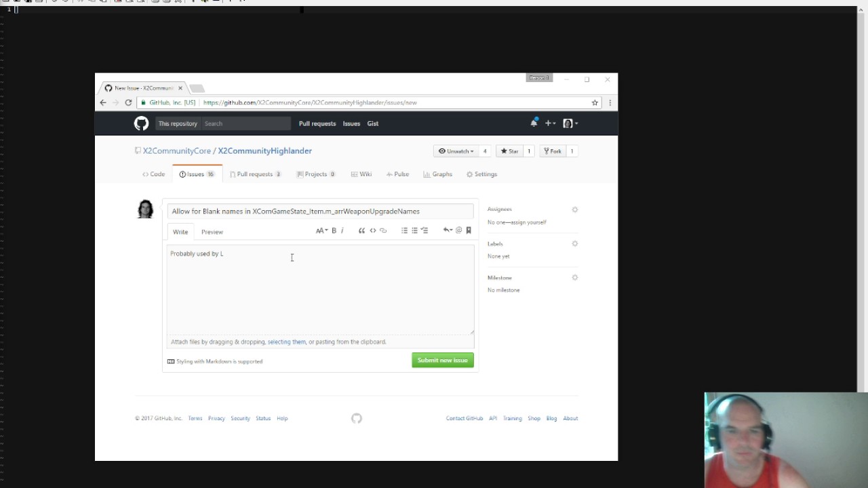The image size is (868, 488).
Task: Open the Assignees gear settings
Action: tap(574, 209)
